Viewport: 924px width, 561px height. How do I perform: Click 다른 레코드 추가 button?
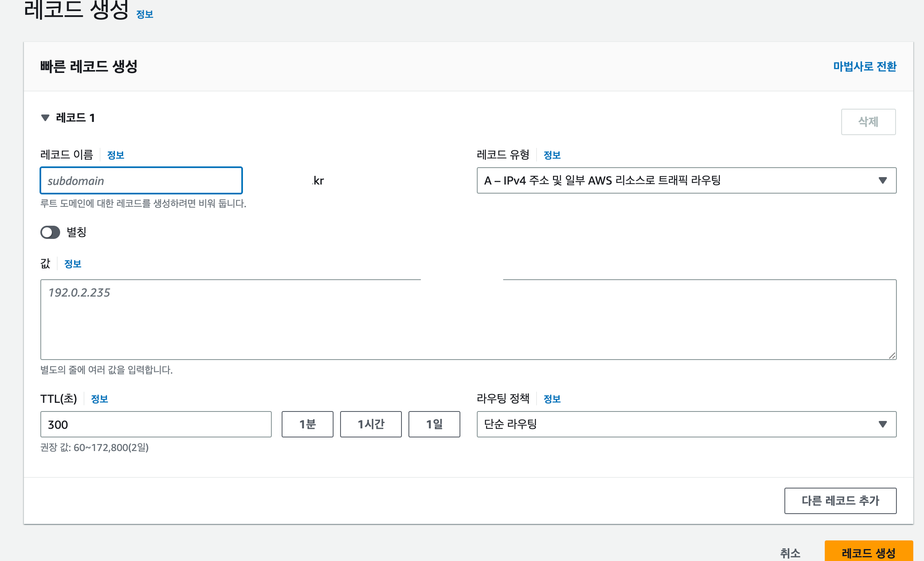click(x=840, y=500)
